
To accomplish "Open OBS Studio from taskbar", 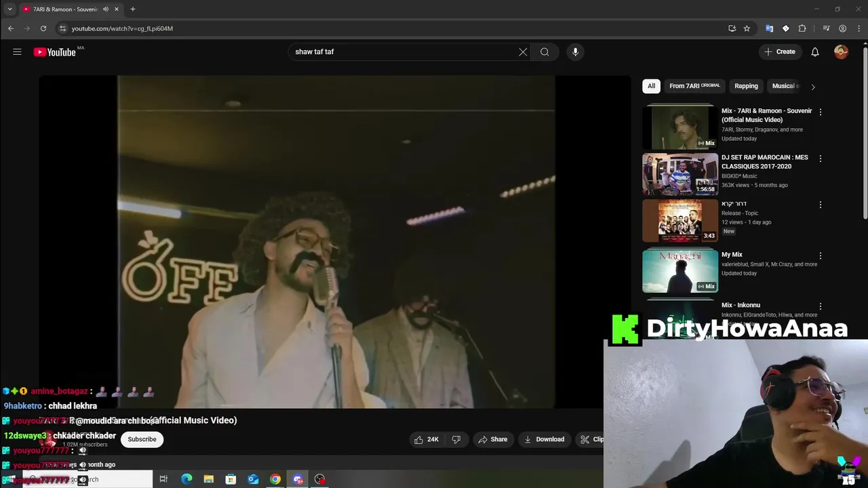I will coord(319,480).
